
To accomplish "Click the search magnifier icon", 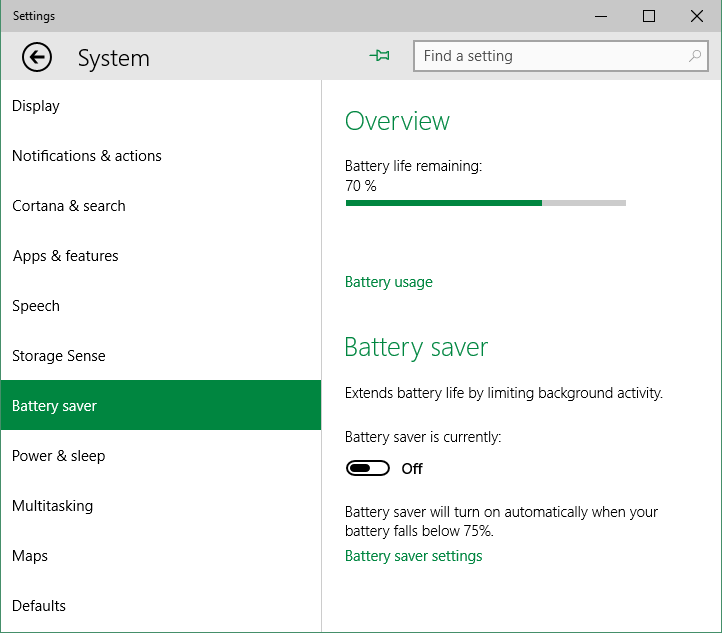I will point(695,56).
